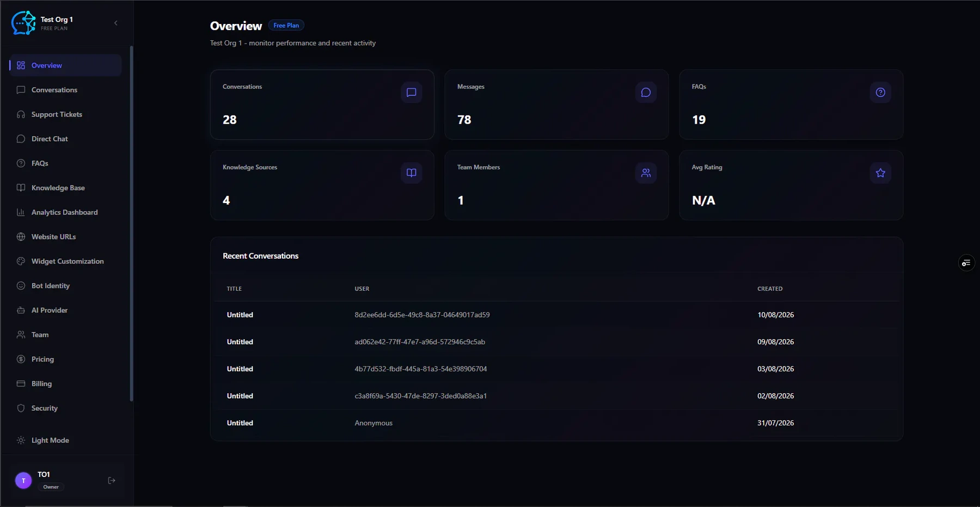
Task: Collapse the sidebar with the chevron
Action: click(116, 23)
